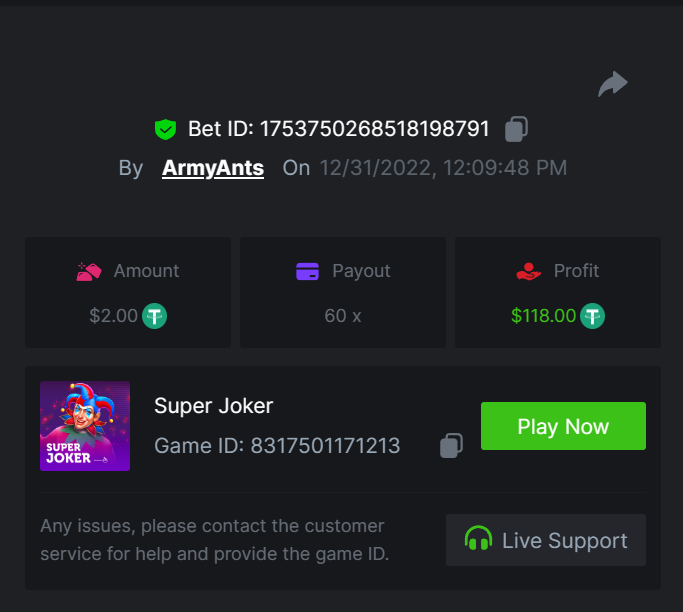Screen dimensions: 683x612
Task: Click the purple Payout card icon
Action: pos(308,271)
